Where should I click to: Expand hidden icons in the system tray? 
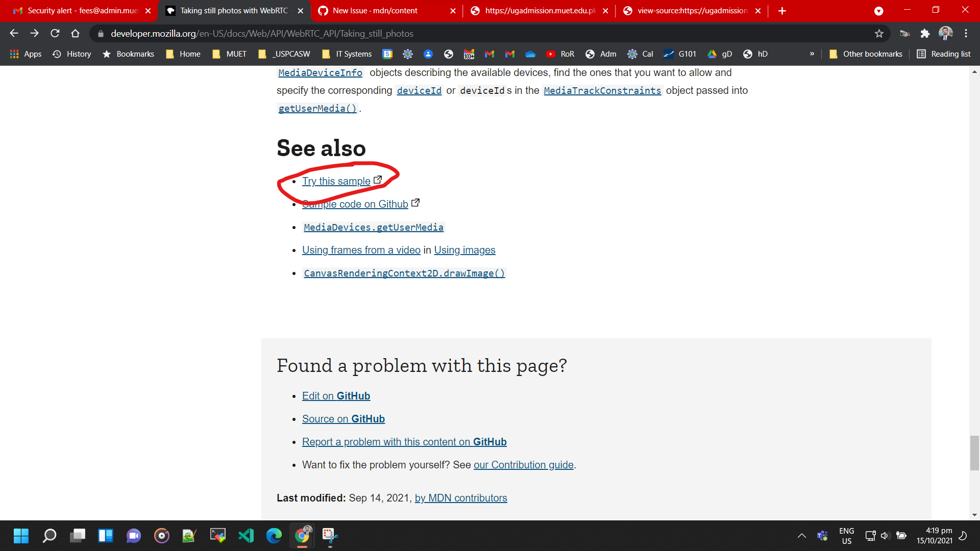tap(801, 536)
